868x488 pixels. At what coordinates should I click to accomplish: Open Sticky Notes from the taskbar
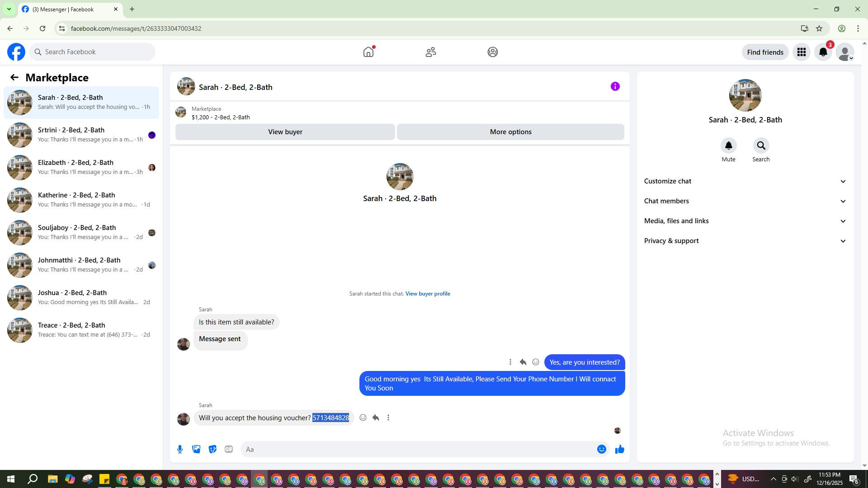tap(104, 479)
